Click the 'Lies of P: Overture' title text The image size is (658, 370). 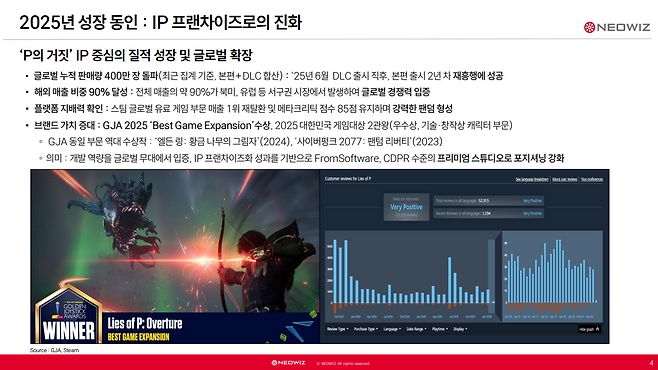coord(145,323)
